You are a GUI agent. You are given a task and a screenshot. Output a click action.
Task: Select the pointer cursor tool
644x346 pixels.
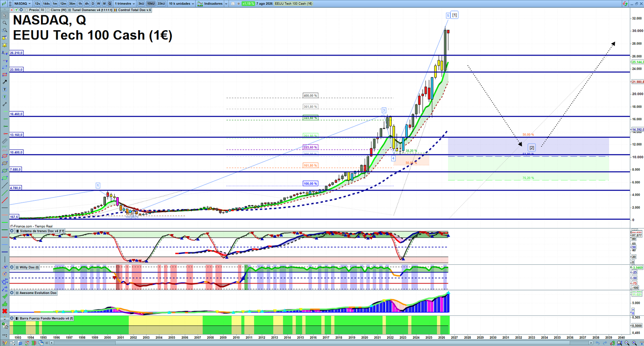4,15
